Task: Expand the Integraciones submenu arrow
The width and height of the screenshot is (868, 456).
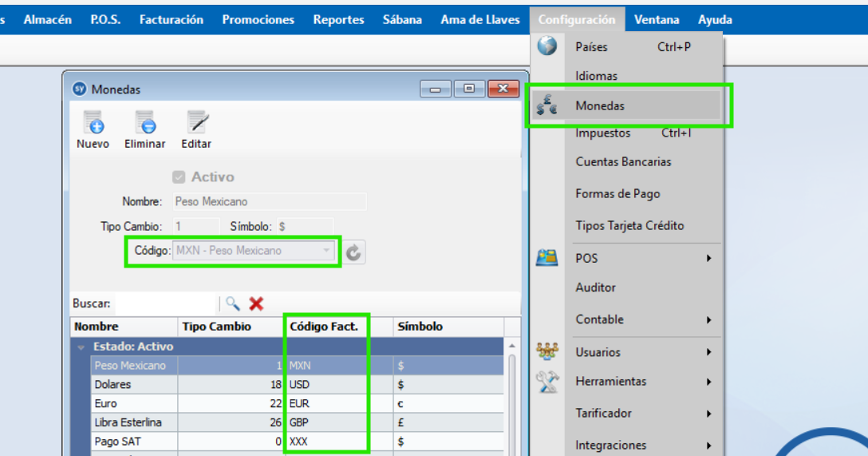Action: click(708, 446)
